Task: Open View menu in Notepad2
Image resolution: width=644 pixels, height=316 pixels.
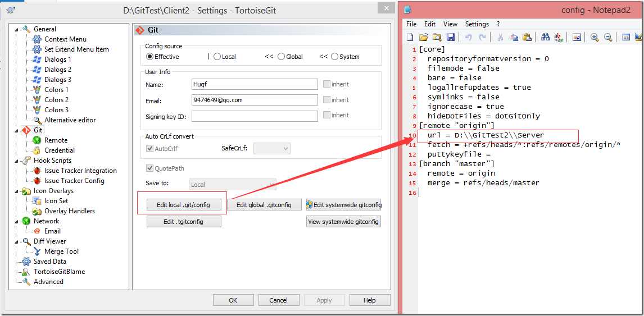Action: coord(450,24)
